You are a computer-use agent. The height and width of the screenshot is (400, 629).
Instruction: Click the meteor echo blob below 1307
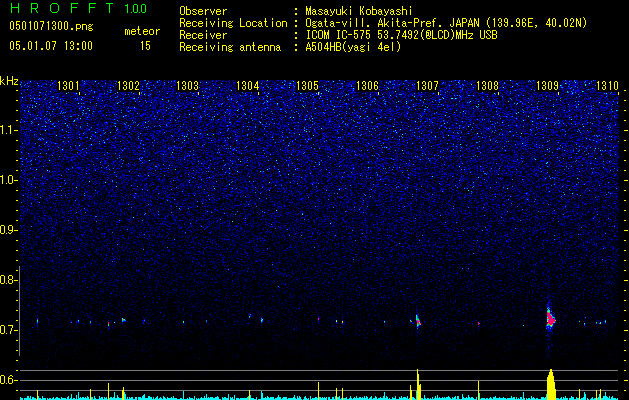[x=418, y=321]
